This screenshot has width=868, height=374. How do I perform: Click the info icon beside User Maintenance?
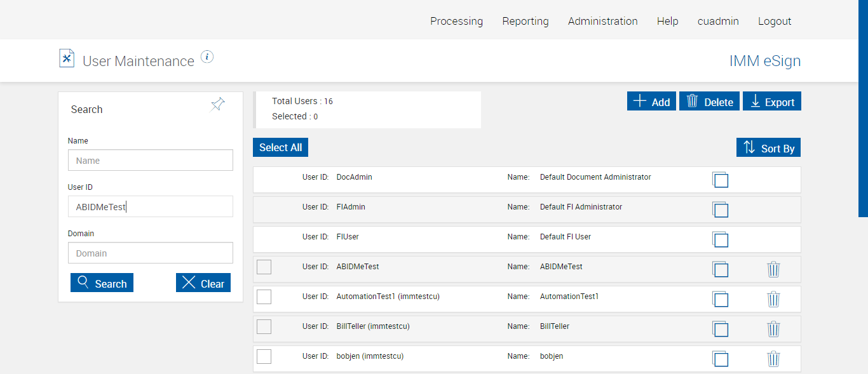click(x=207, y=57)
